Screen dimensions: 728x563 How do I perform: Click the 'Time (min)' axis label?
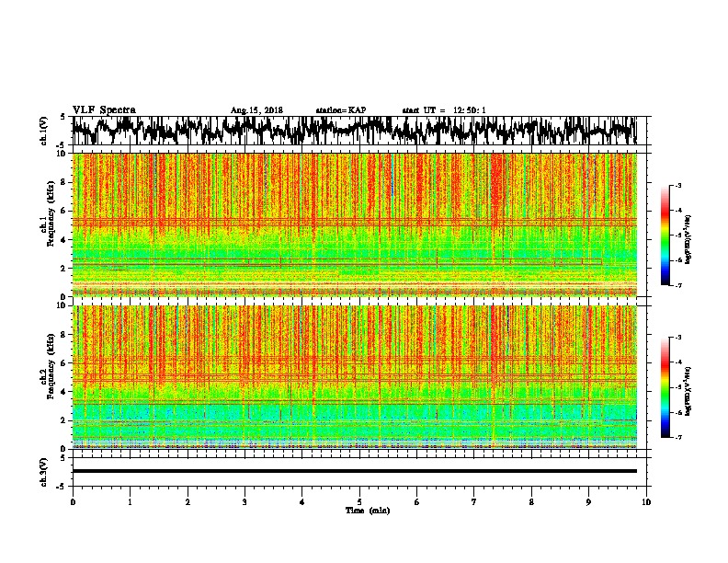368,511
